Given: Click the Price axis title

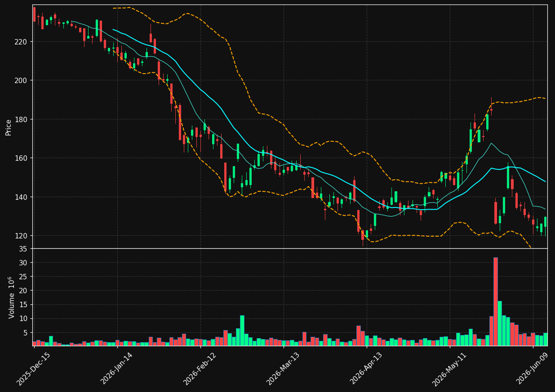Looking at the screenshot, I should pos(9,127).
